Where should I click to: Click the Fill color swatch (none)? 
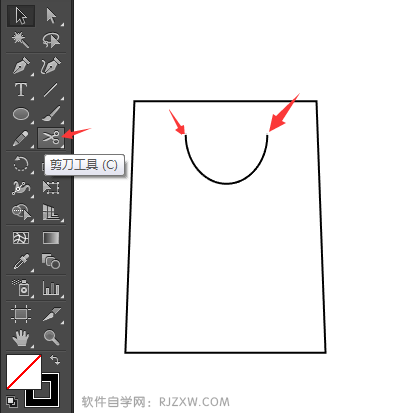(24, 372)
